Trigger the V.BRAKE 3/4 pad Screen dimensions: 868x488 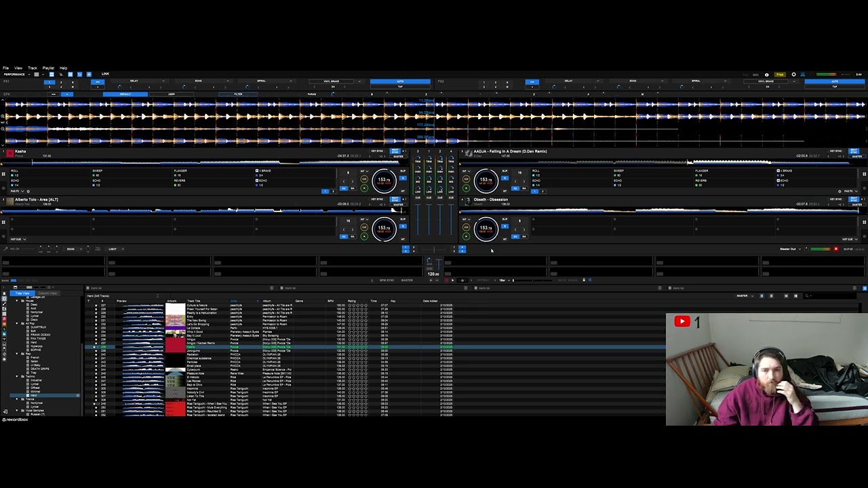(x=295, y=173)
